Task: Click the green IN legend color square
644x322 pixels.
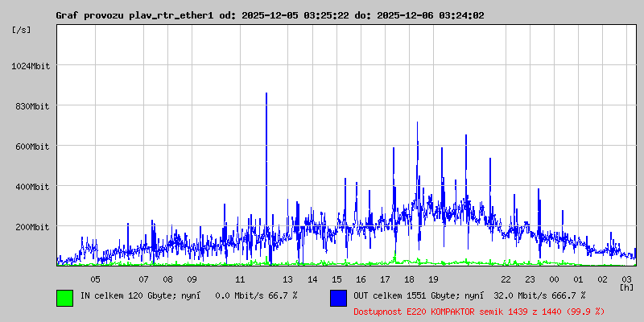Action: point(64,297)
